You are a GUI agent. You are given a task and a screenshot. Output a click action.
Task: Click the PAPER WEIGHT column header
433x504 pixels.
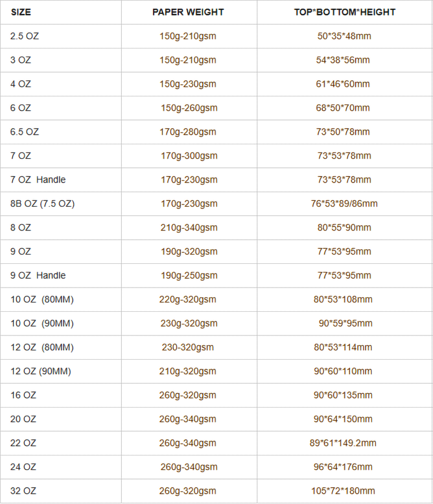[x=188, y=12]
